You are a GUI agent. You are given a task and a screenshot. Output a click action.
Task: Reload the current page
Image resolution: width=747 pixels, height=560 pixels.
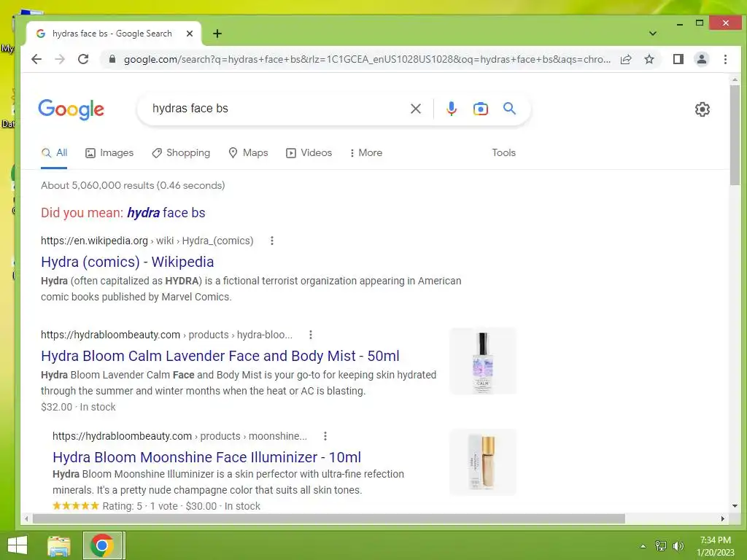[x=83, y=59]
